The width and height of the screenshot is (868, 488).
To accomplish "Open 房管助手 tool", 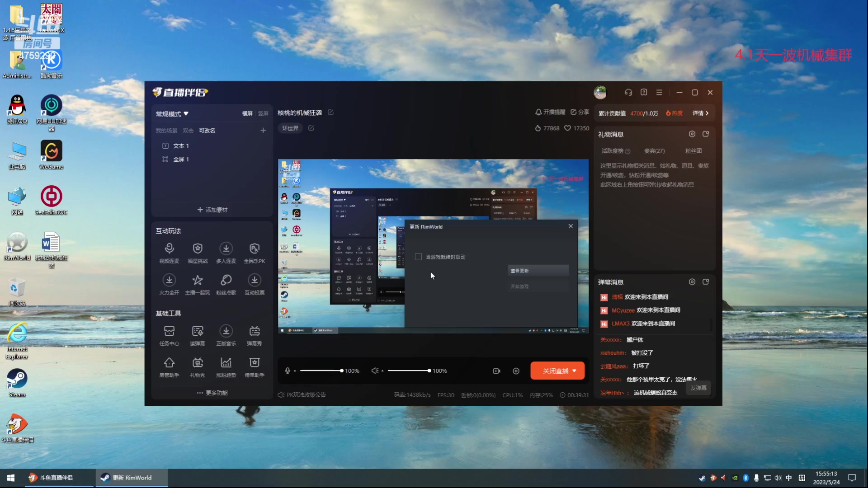I will point(169,367).
